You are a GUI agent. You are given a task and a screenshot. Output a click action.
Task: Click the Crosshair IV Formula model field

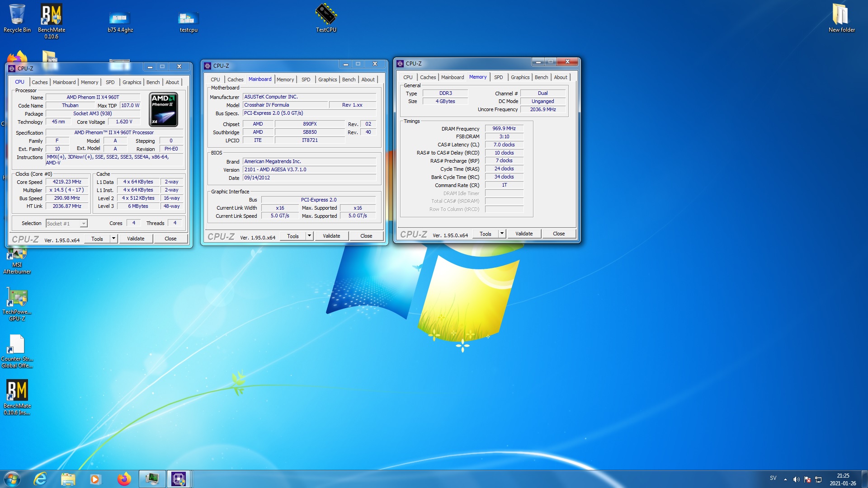pos(285,105)
